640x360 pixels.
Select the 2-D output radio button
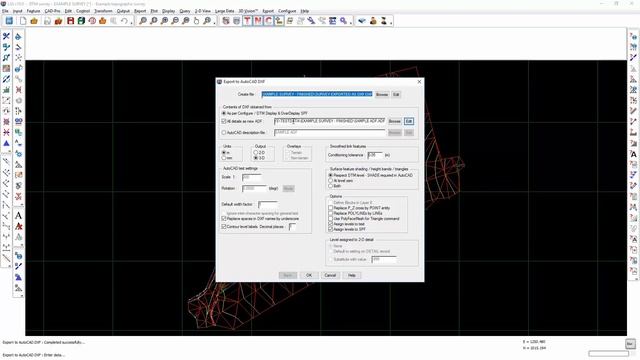[x=256, y=153]
